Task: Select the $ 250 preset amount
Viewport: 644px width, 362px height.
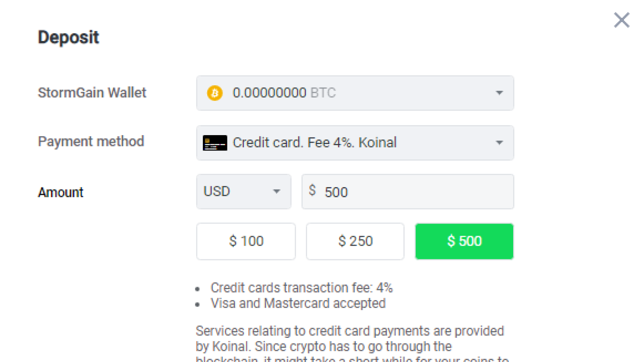Action: click(x=355, y=241)
